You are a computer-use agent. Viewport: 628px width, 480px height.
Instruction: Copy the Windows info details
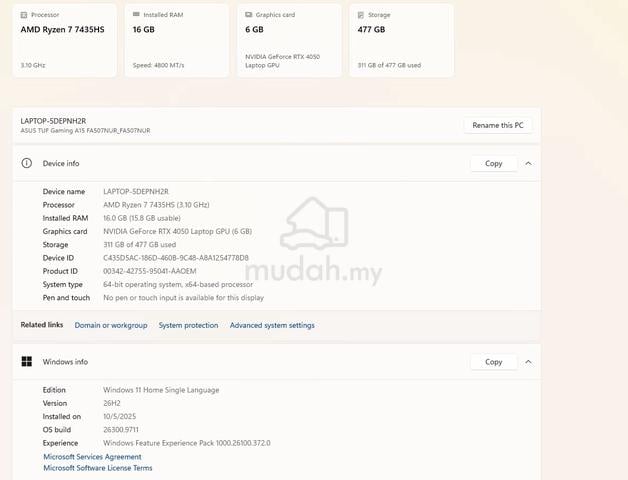[493, 362]
